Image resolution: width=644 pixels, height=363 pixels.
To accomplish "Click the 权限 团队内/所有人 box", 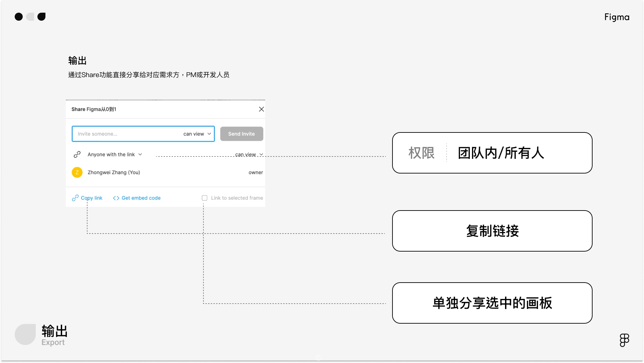I will pyautogui.click(x=492, y=153).
